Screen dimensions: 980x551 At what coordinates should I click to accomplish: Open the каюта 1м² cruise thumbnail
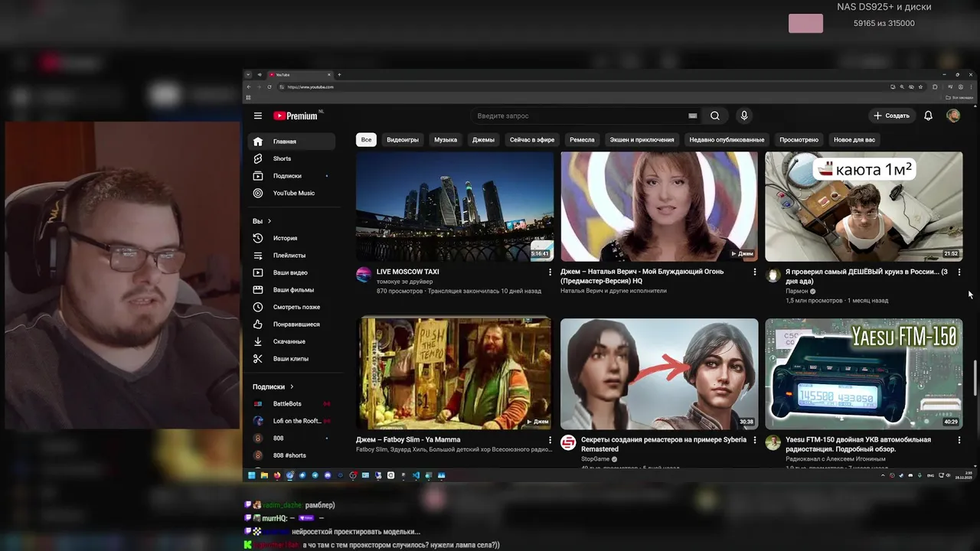[x=864, y=207]
